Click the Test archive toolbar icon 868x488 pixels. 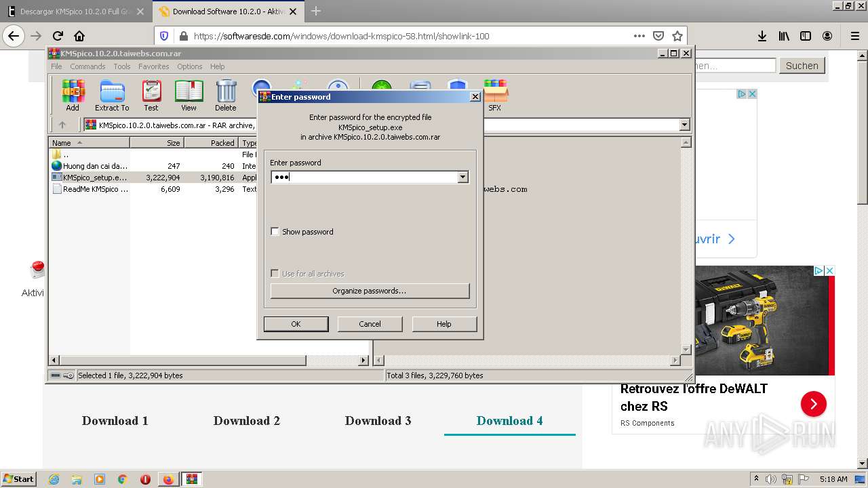click(x=151, y=95)
